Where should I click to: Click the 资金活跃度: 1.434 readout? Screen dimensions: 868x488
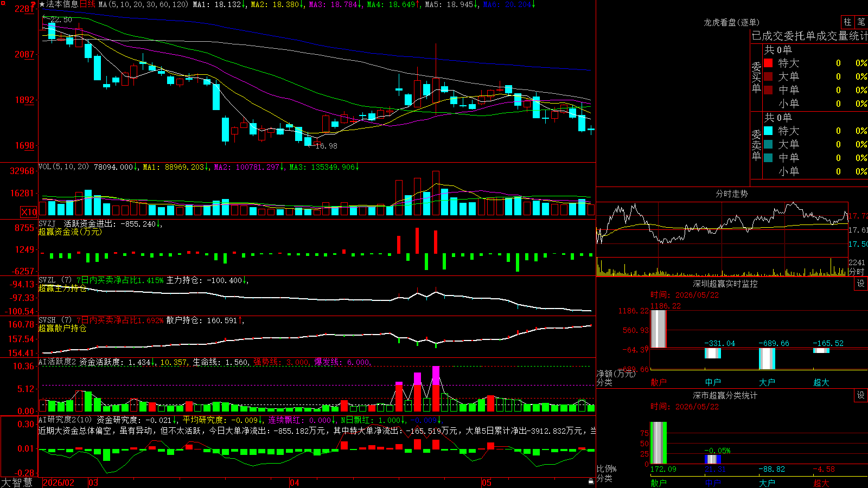point(118,362)
